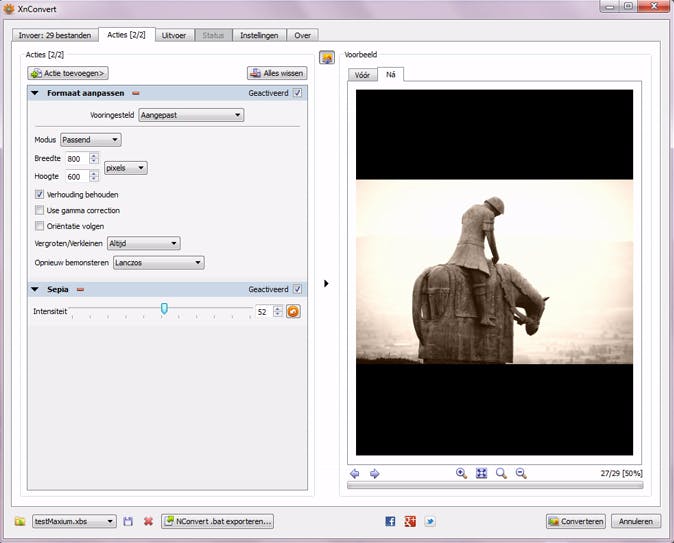Save the script with the floppy disk icon
674x543 pixels.
click(x=127, y=521)
